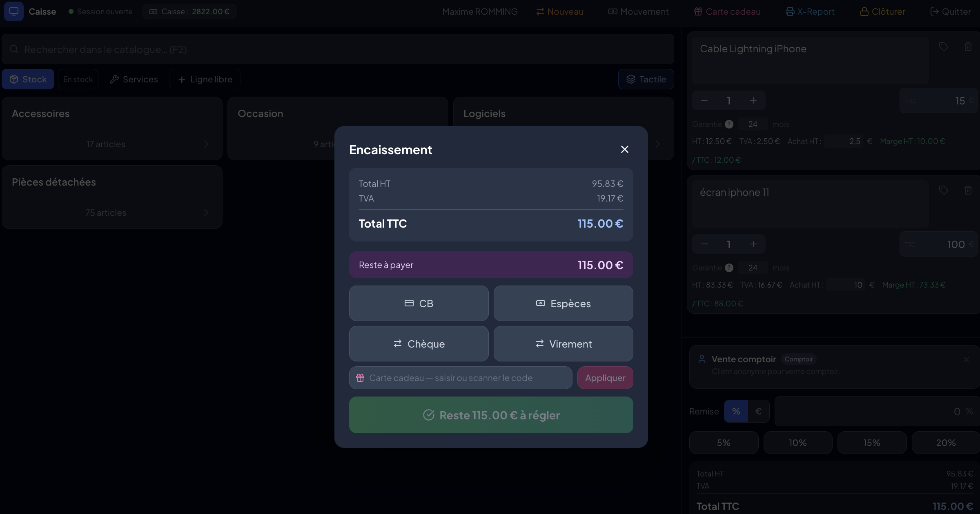
Task: Click the tag icon on Cable Lightning iPhone
Action: 943,47
